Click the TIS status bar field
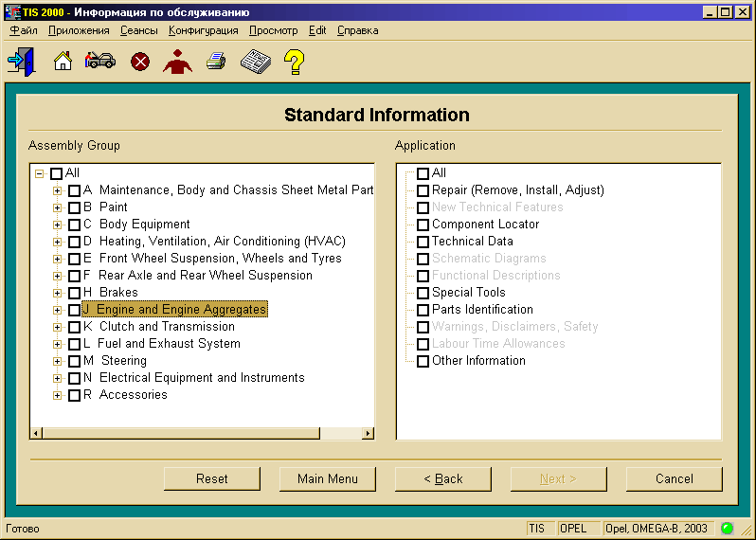756x540 pixels. [x=540, y=529]
